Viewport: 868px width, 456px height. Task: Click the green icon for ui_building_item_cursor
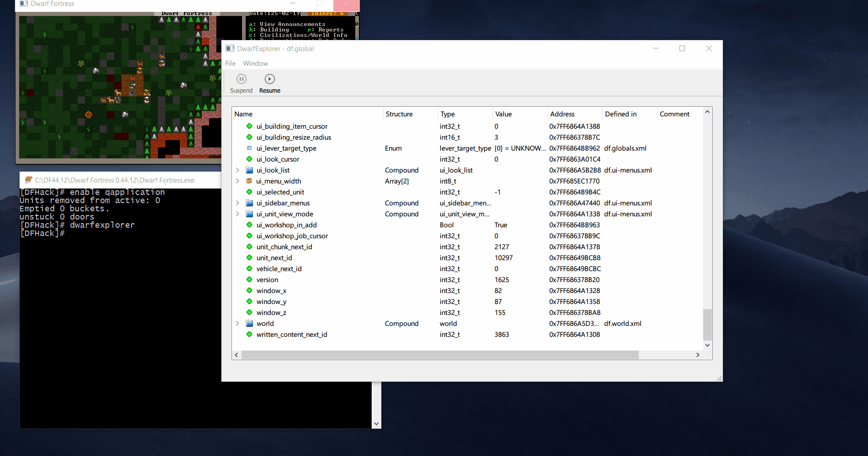[249, 126]
